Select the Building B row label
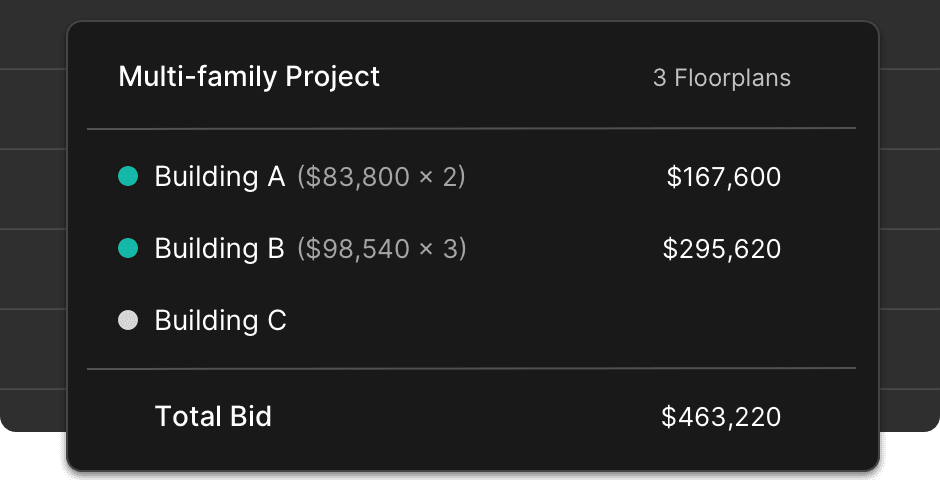The image size is (940, 480). [x=220, y=249]
